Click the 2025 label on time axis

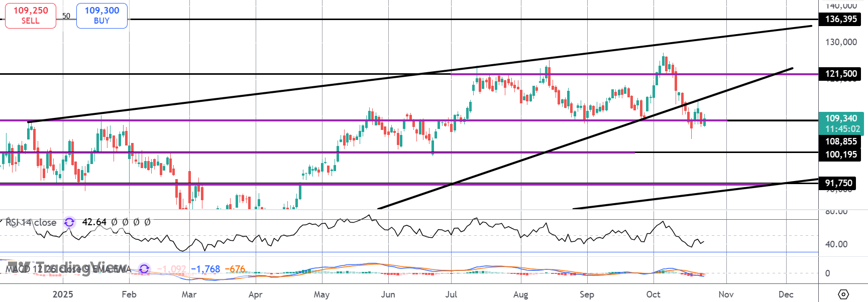[63, 294]
